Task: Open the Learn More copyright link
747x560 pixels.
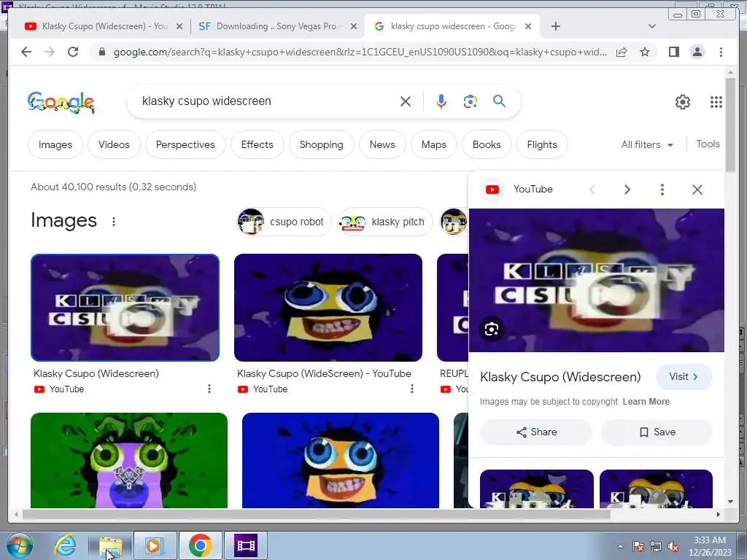Action: tap(646, 402)
